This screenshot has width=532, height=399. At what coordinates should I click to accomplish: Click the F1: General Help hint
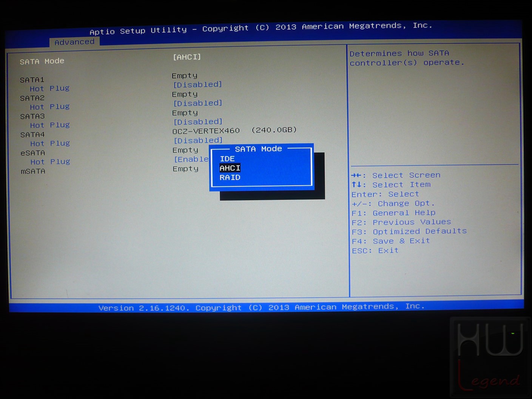(x=393, y=213)
